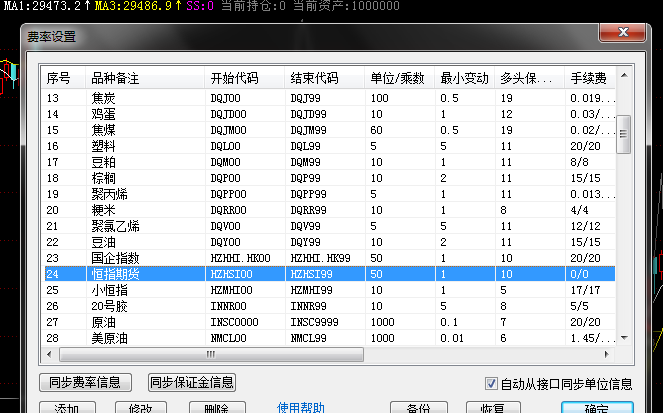Select the 棕榈 row
Image resolution: width=663 pixels, height=413 pixels.
point(329,178)
